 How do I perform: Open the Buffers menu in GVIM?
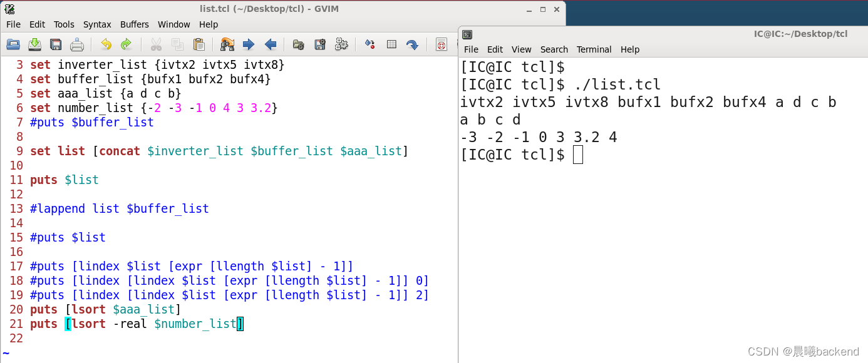135,24
